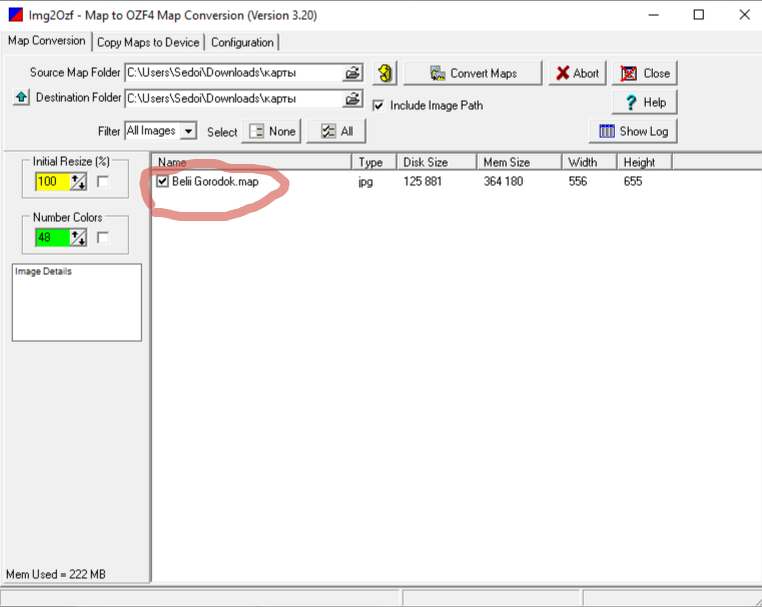
Task: Adjust Number Colors spinner arrows
Action: pos(79,237)
